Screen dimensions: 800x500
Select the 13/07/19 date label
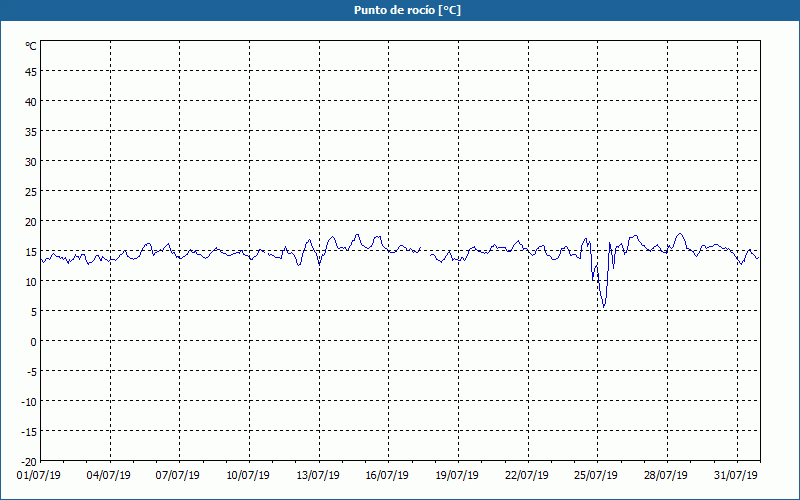tap(318, 475)
